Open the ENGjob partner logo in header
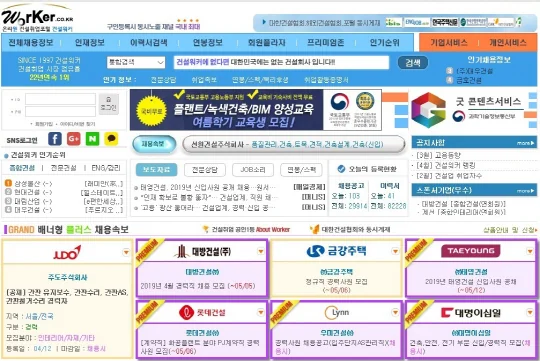 click(417, 22)
